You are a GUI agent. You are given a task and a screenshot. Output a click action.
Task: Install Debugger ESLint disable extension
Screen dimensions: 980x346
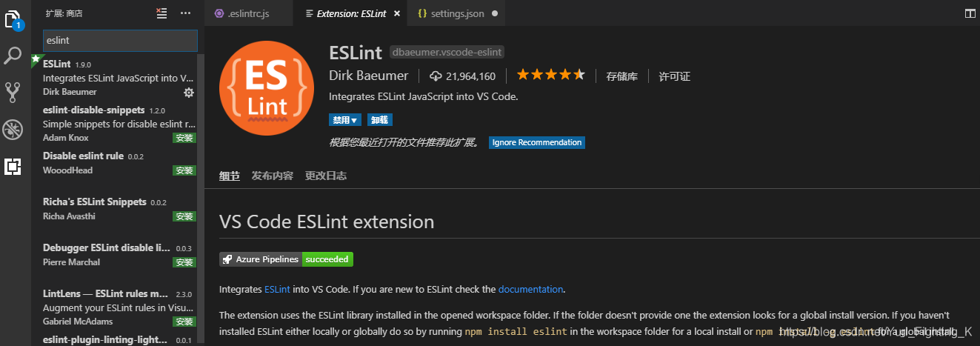[x=184, y=262]
